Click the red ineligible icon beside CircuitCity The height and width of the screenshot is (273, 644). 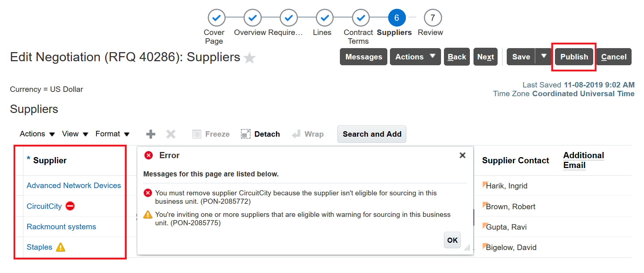(x=70, y=206)
